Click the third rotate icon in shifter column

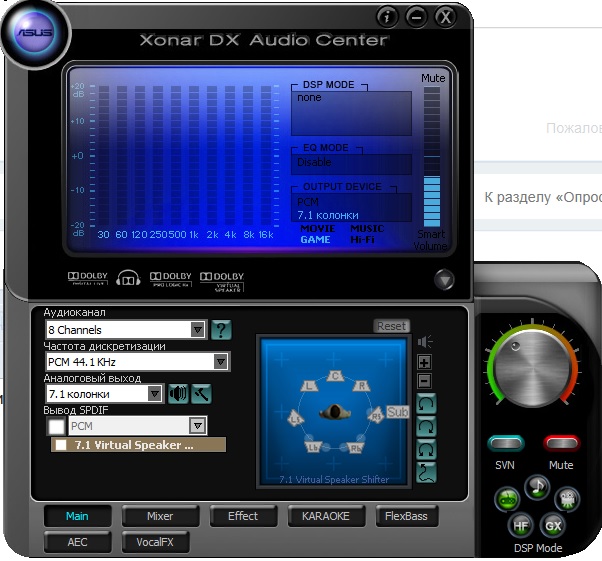tap(426, 449)
